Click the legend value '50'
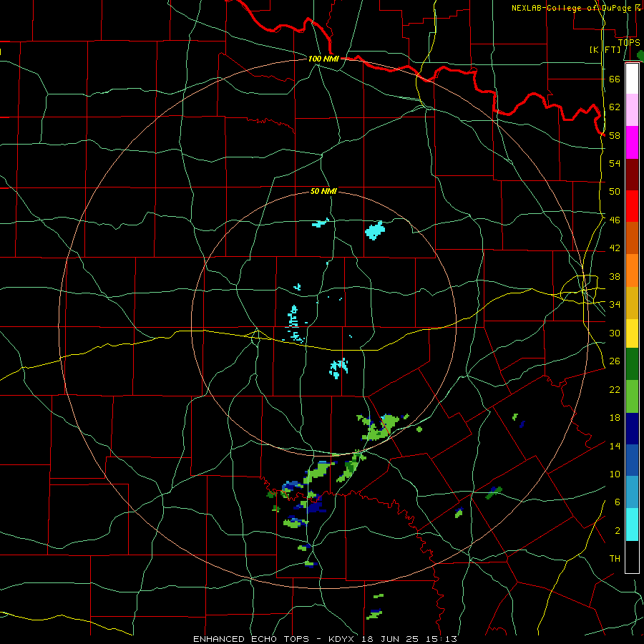Viewport: 644px width, 644px height. pos(615,191)
